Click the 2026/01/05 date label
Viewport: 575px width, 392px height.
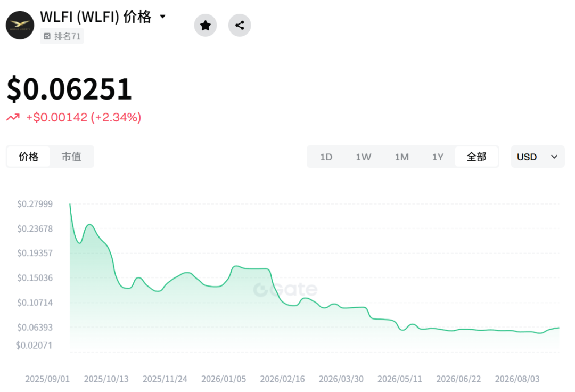tap(224, 379)
